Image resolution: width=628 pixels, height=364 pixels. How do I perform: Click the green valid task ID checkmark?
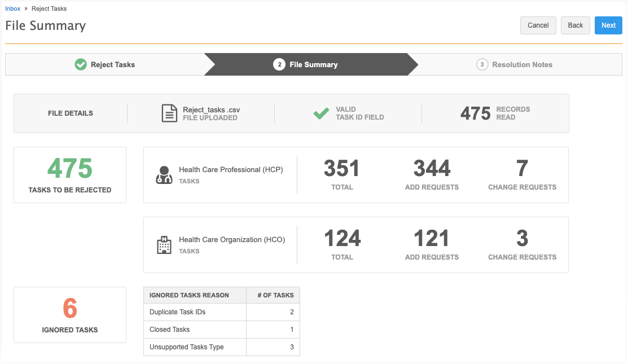click(x=321, y=113)
